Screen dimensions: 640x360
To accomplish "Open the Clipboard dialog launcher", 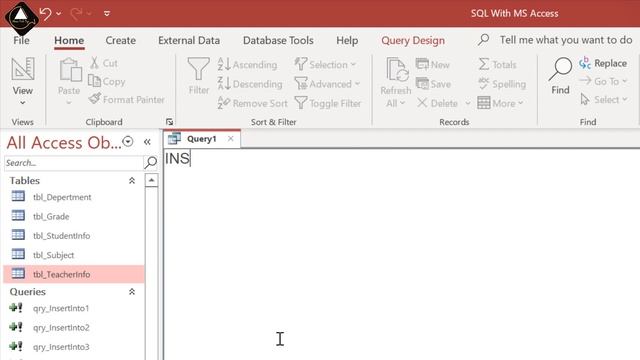I will (x=169, y=122).
